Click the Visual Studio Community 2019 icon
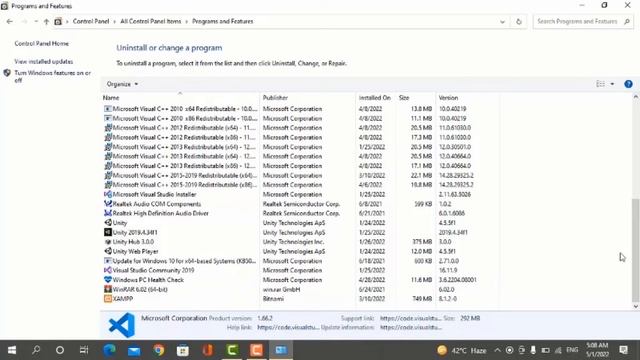Screen dimensions: 640x360 coord(108,270)
